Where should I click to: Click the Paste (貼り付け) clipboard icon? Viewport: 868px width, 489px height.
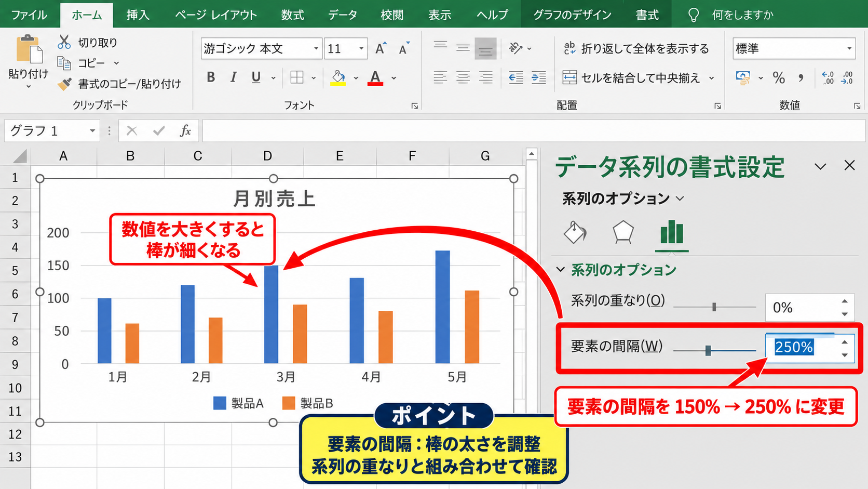[29, 49]
